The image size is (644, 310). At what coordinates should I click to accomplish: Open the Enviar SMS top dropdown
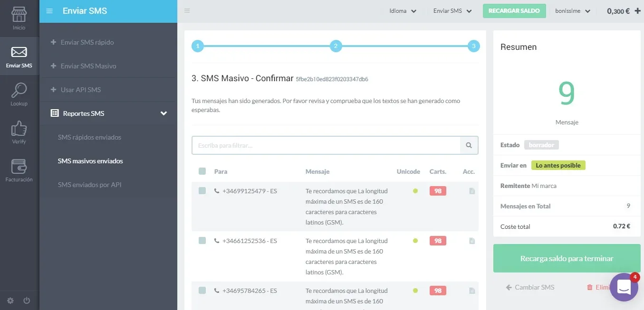pyautogui.click(x=452, y=11)
